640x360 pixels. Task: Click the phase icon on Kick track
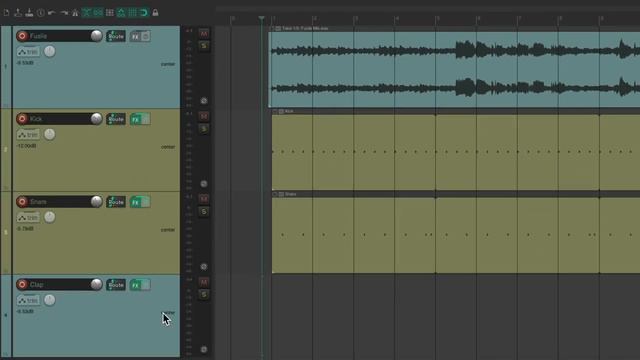point(204,184)
